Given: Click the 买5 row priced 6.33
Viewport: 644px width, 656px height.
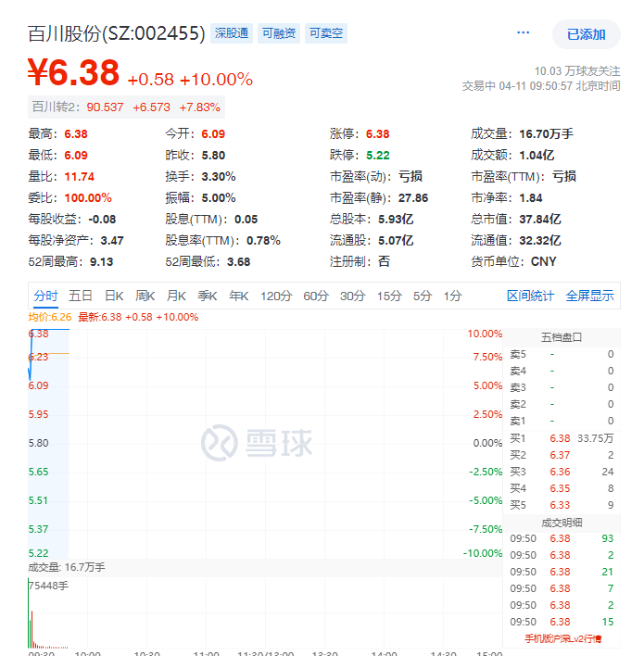Looking at the screenshot, I should coord(562,505).
